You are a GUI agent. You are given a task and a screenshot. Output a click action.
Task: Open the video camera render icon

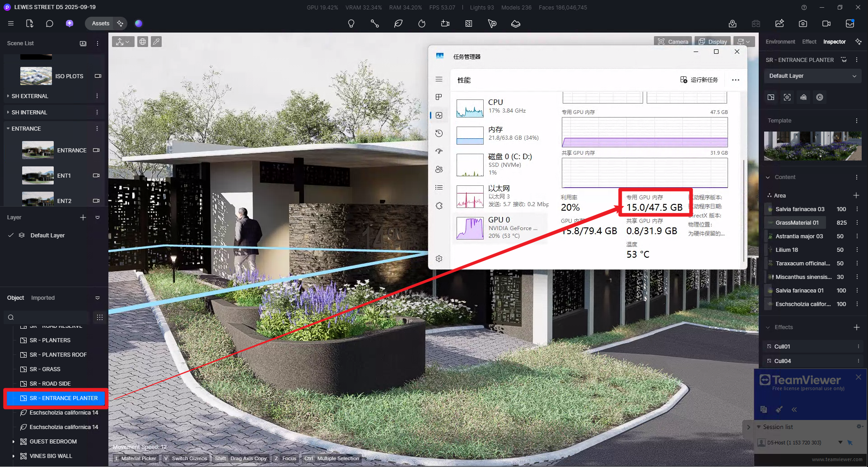(826, 24)
